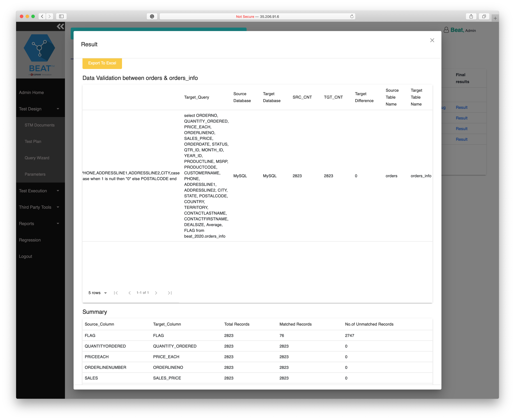This screenshot has height=420, width=515.
Task: Collapse sidebar with double-chevron icon
Action: point(60,26)
